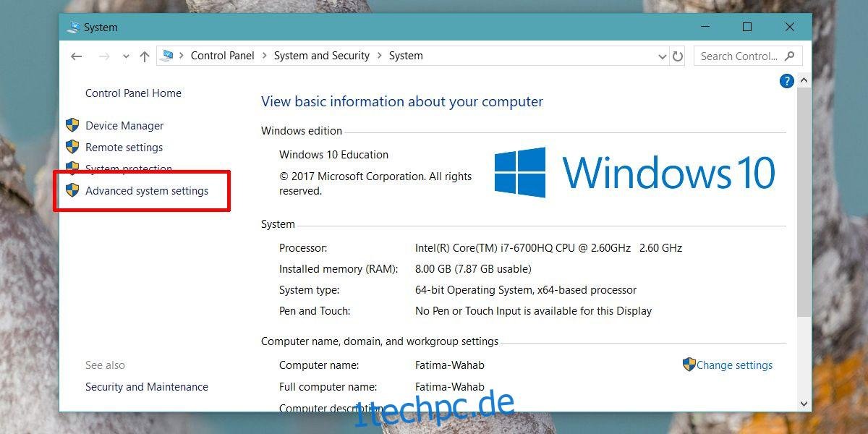Click Change settings for computer name
Screen dimensions: 868x434
click(734, 365)
